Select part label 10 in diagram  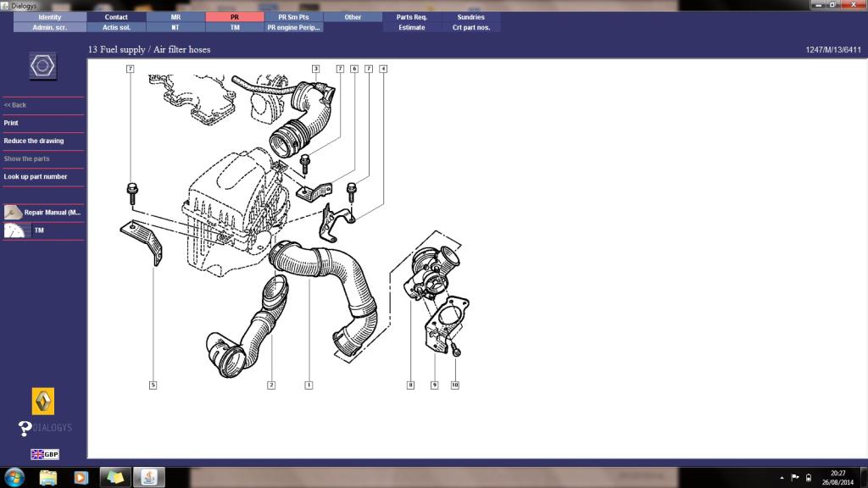click(x=455, y=385)
